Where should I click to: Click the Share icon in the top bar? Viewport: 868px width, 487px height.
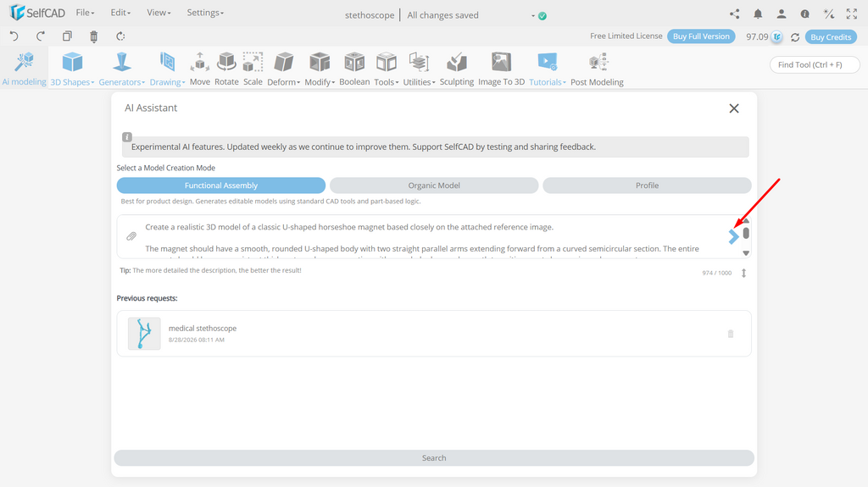(735, 14)
